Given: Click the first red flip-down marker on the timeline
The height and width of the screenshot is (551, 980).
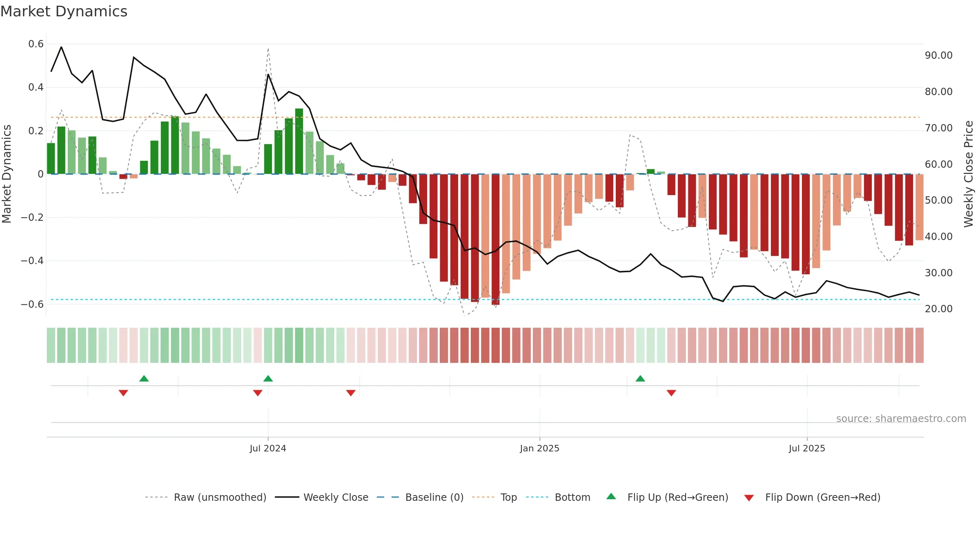Looking at the screenshot, I should click(123, 393).
